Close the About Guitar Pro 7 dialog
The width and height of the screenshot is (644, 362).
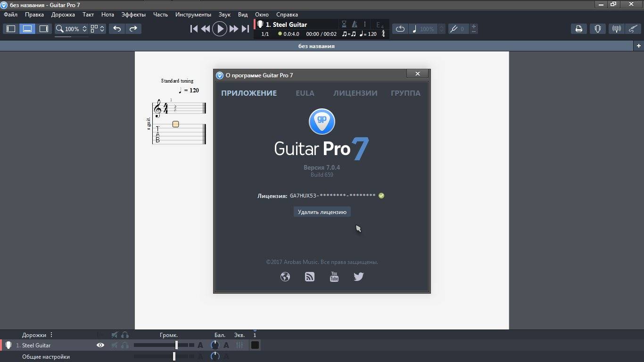417,74
